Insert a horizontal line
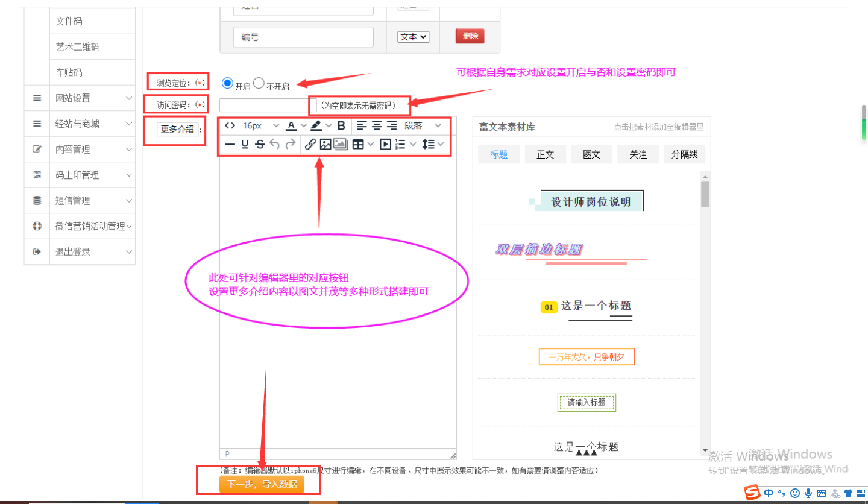 click(x=230, y=144)
